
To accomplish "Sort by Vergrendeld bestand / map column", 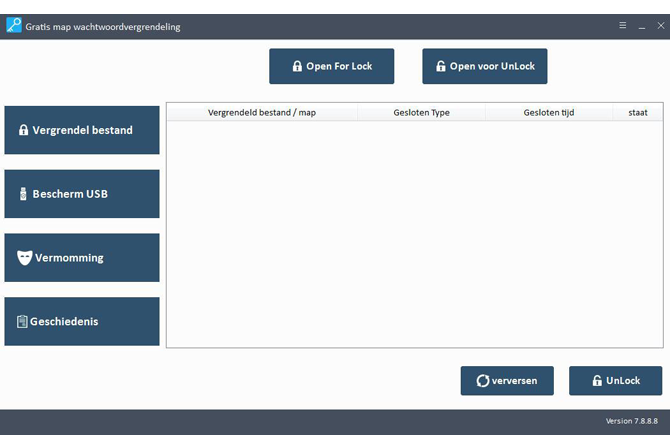I will pyautogui.click(x=261, y=112).
